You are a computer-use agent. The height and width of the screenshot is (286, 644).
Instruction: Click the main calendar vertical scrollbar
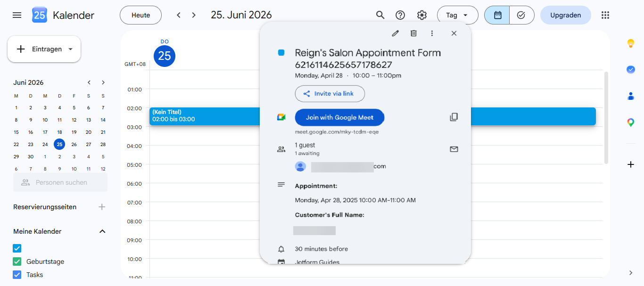(x=606, y=118)
